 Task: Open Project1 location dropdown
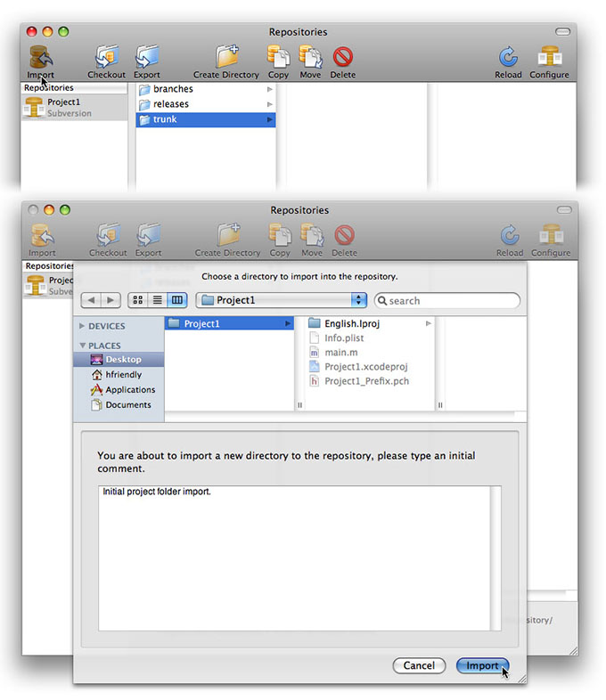click(x=282, y=300)
